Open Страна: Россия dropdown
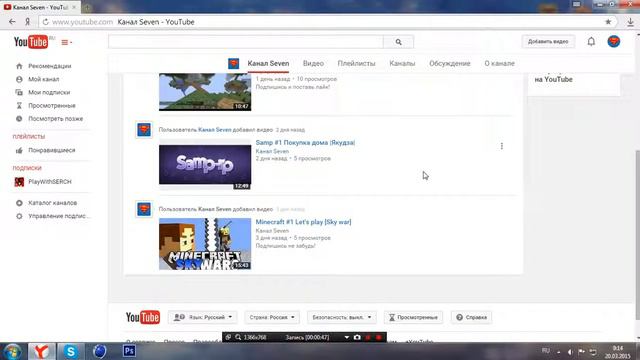640x360 pixels. pos(272,317)
